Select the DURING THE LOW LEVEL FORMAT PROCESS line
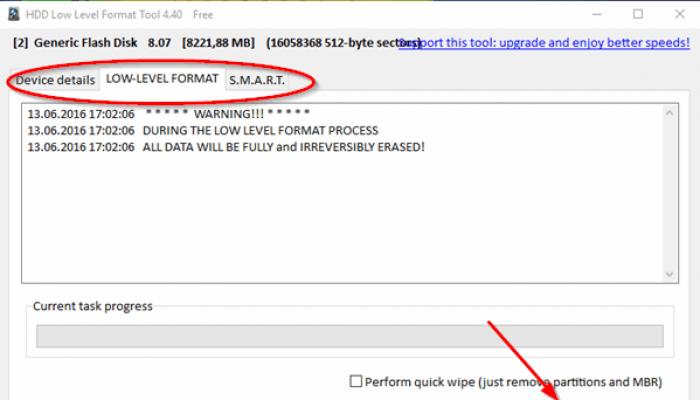 pos(203,130)
